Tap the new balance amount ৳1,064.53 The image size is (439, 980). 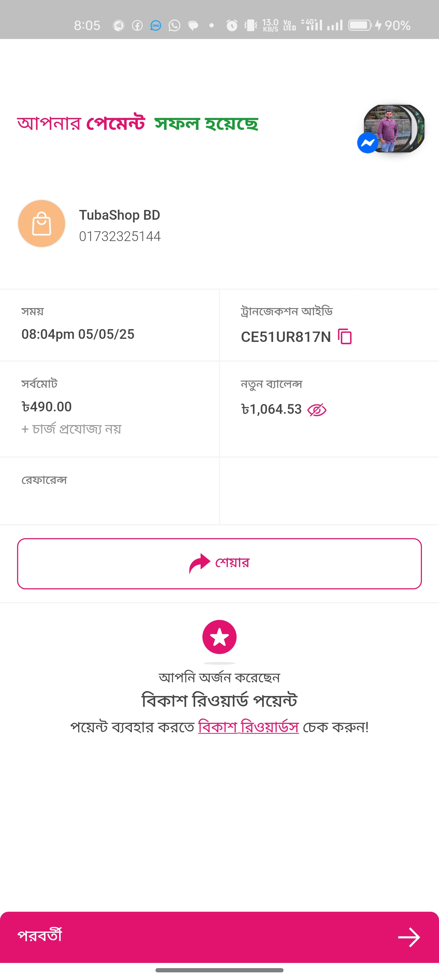pyautogui.click(x=271, y=409)
